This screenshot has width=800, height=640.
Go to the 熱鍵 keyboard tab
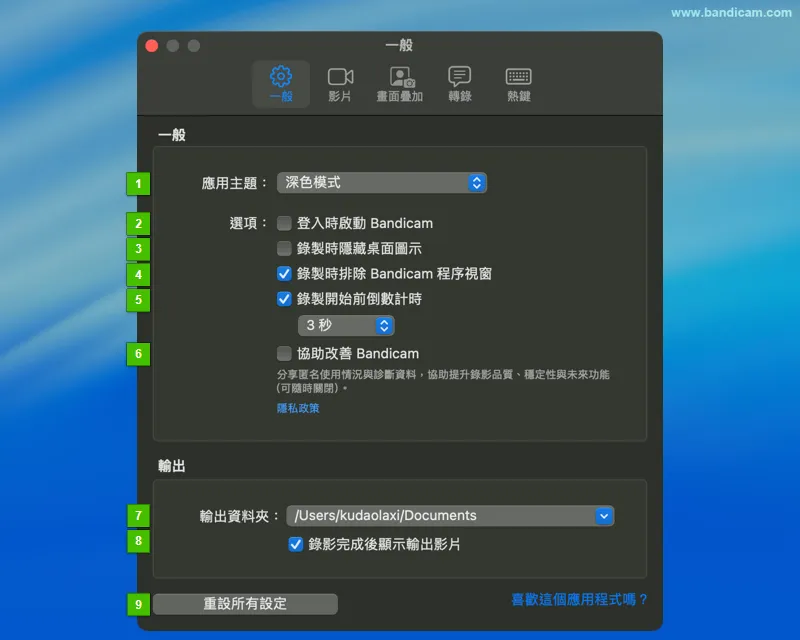click(x=519, y=84)
